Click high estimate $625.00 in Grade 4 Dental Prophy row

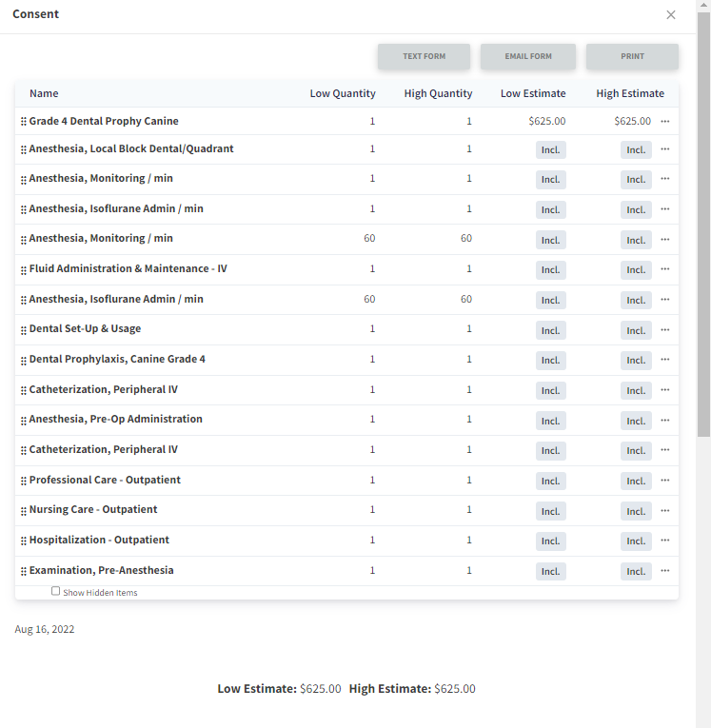[x=633, y=121]
